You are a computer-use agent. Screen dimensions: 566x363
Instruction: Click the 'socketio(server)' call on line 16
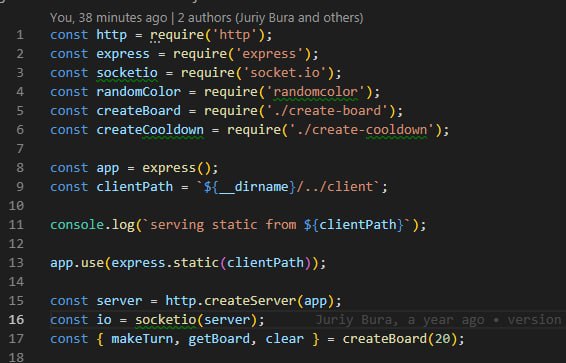pos(196,320)
